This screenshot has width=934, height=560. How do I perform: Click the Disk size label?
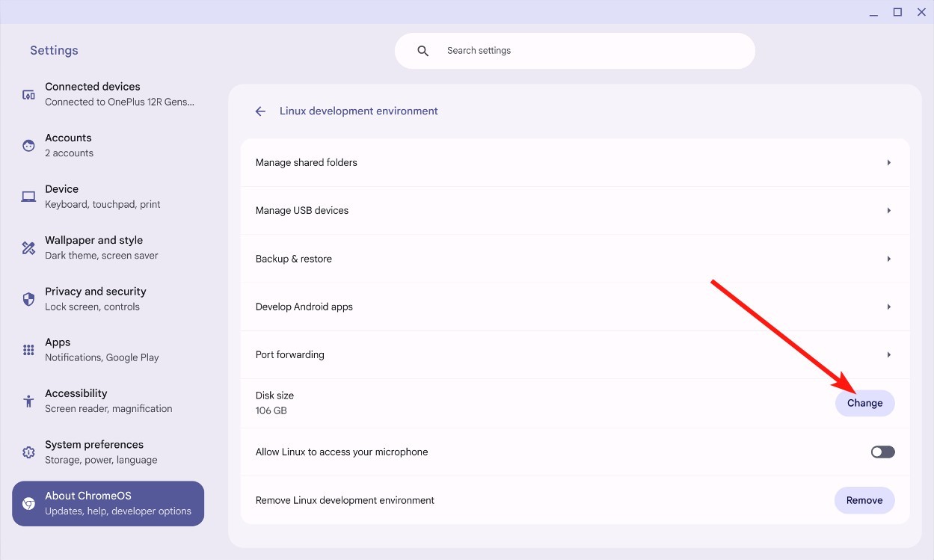[x=274, y=395]
